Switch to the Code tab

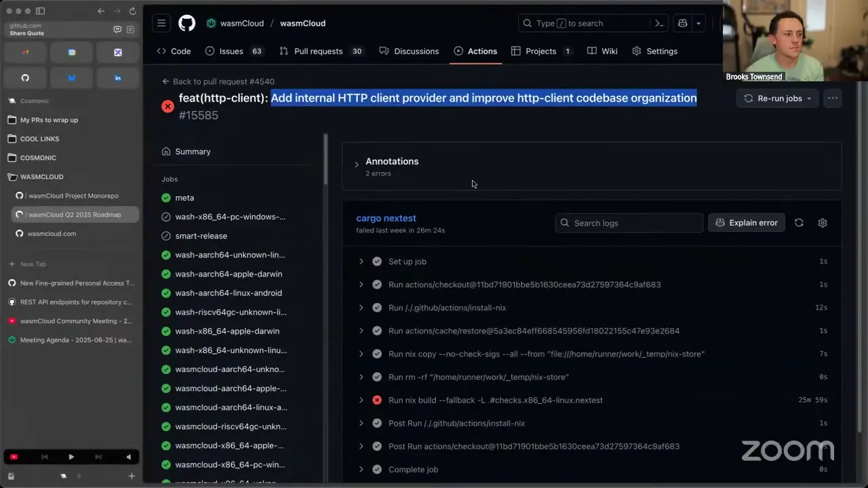(x=174, y=51)
